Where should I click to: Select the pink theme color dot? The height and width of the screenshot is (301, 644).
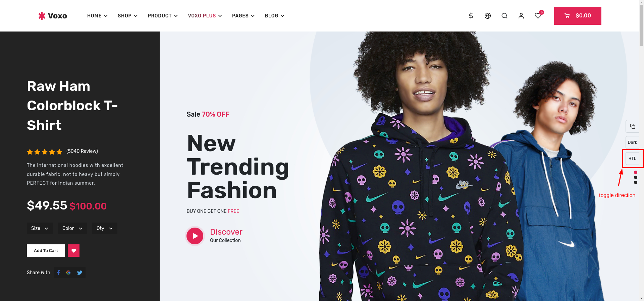tap(636, 172)
